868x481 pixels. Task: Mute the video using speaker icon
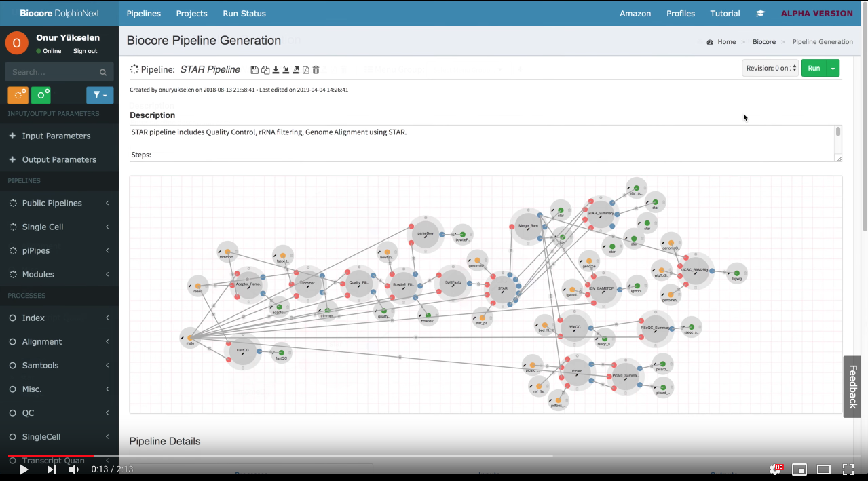74,469
